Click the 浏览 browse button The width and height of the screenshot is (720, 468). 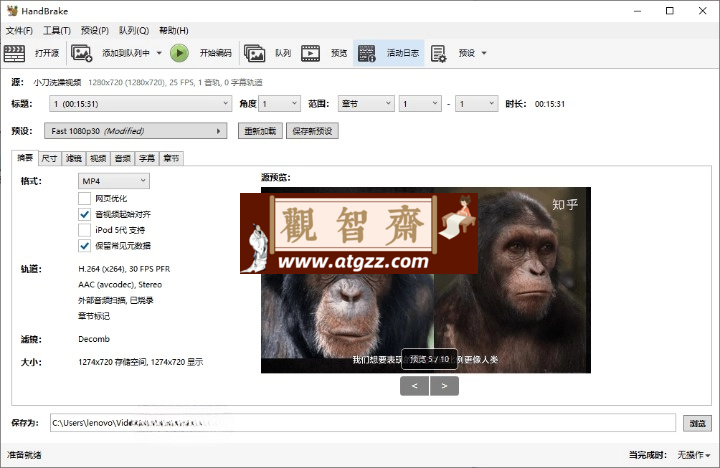[697, 423]
